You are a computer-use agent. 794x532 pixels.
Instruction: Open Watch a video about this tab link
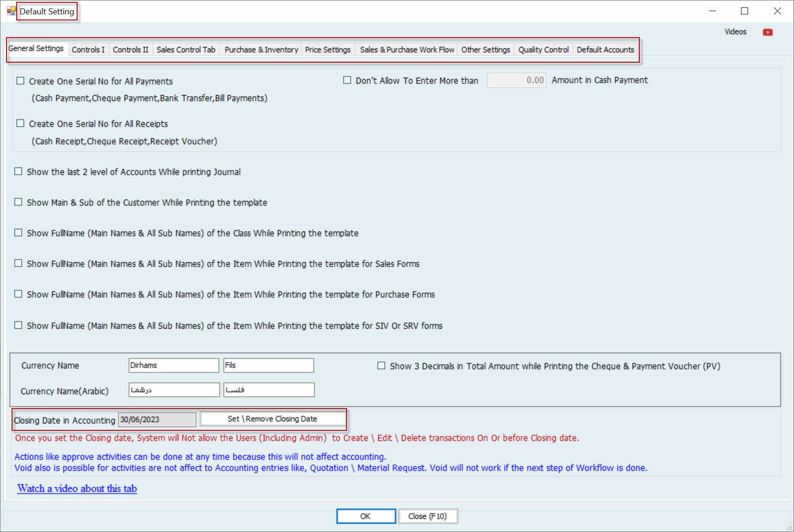click(x=77, y=488)
